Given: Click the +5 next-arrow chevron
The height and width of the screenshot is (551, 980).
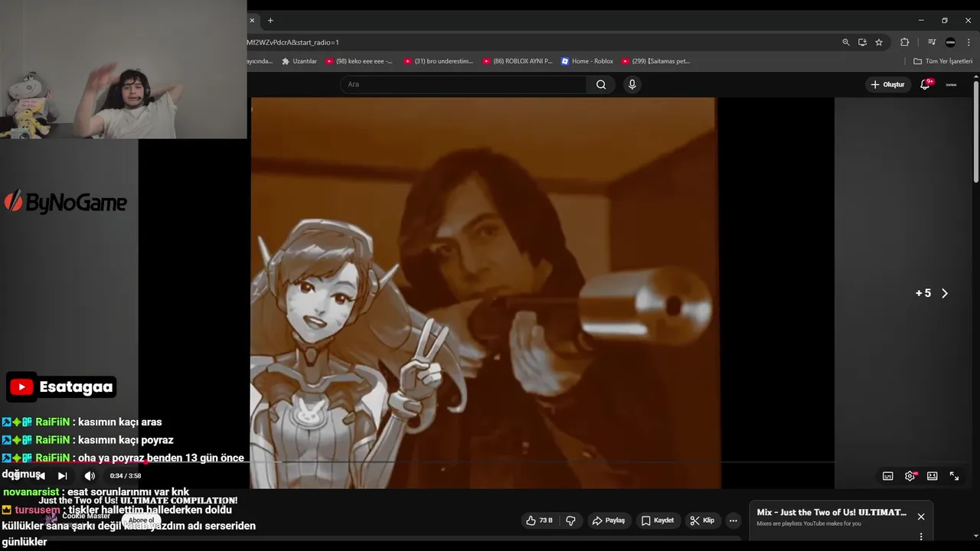Looking at the screenshot, I should (945, 293).
